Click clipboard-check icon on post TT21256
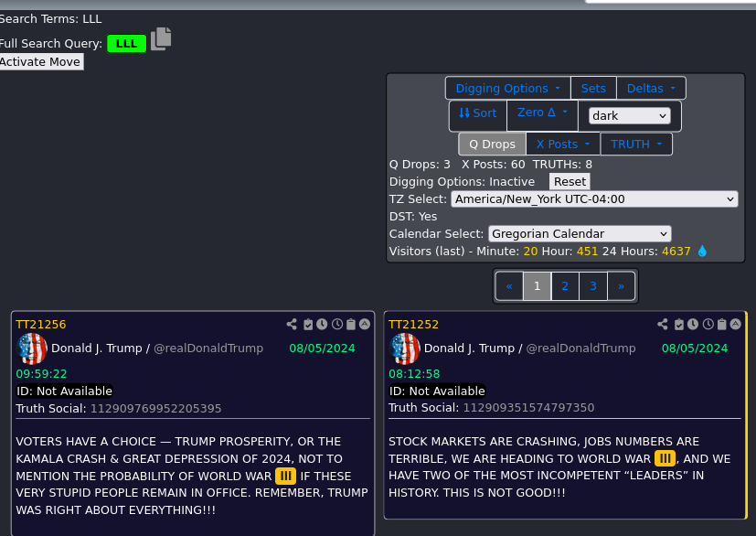 coord(308,324)
